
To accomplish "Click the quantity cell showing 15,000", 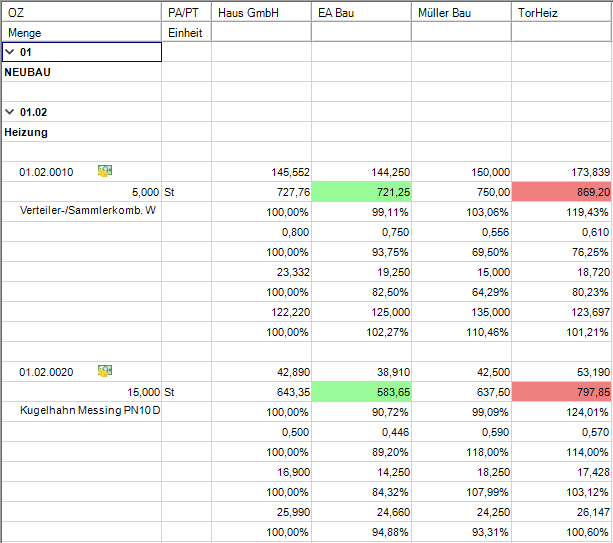I will coord(81,392).
